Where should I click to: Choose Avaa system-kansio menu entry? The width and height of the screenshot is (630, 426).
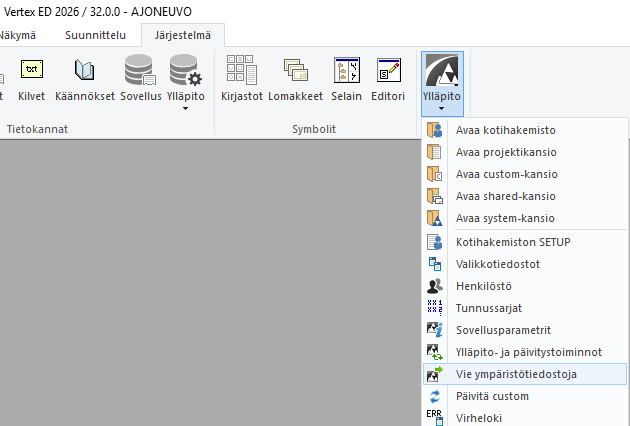tap(525, 218)
